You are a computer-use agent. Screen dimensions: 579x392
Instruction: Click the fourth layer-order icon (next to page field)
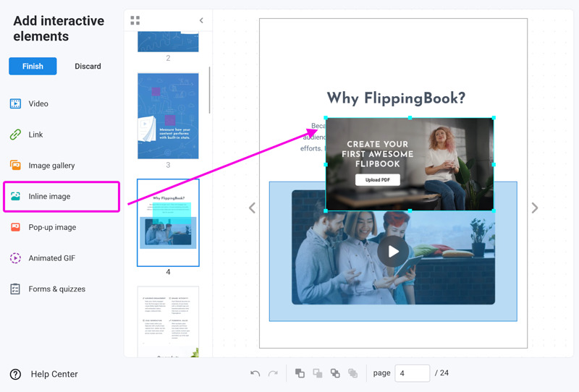pos(353,373)
